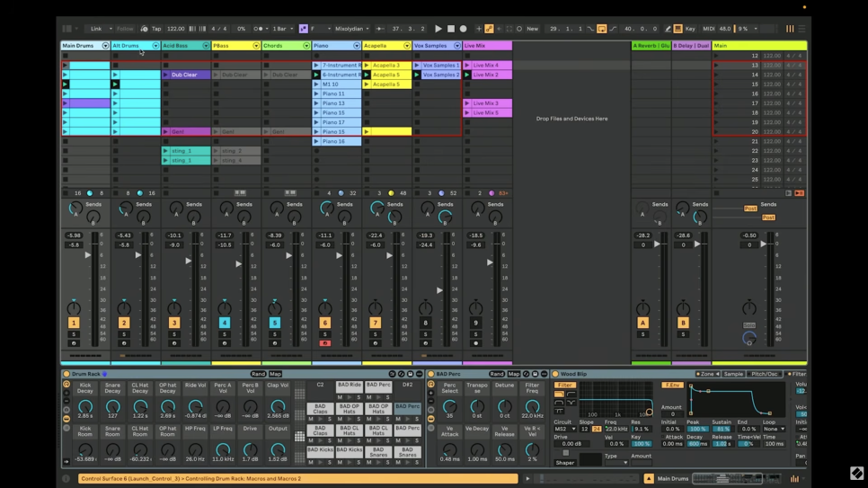Click the Drum Rack save preset icon

point(411,374)
